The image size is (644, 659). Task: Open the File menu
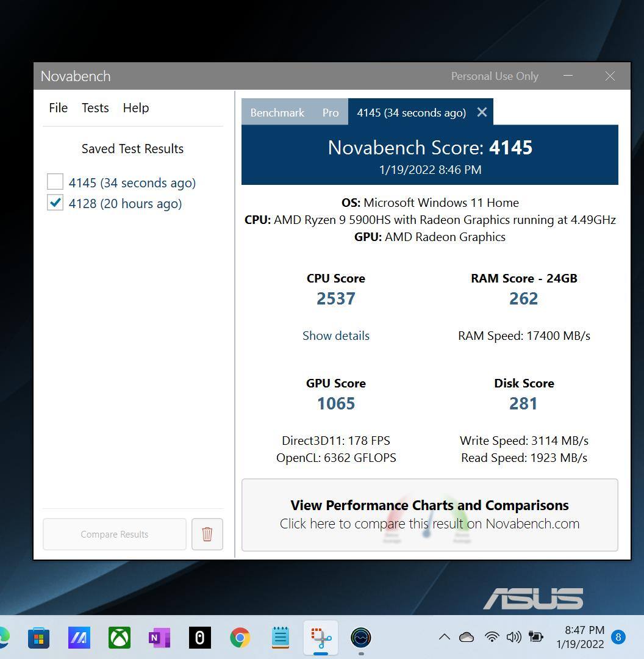coord(58,108)
